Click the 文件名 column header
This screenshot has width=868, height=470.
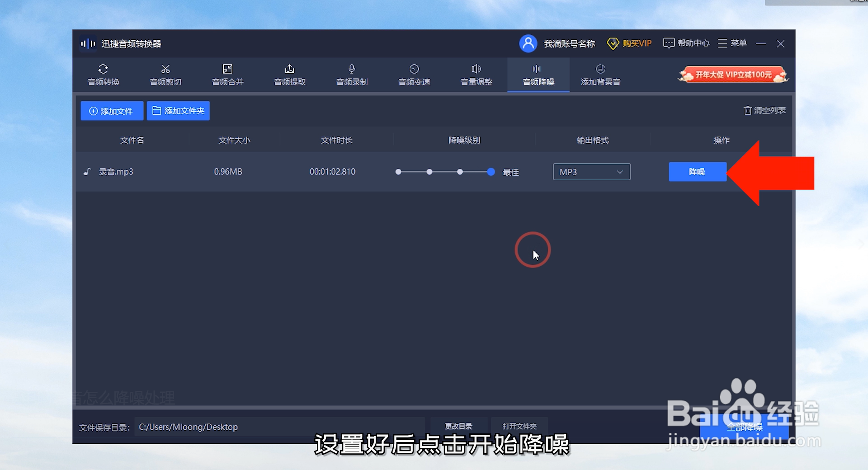tap(132, 140)
